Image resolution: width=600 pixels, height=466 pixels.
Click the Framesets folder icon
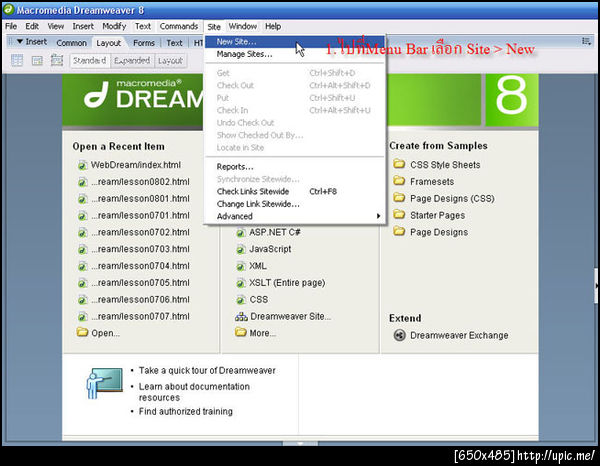click(399, 181)
